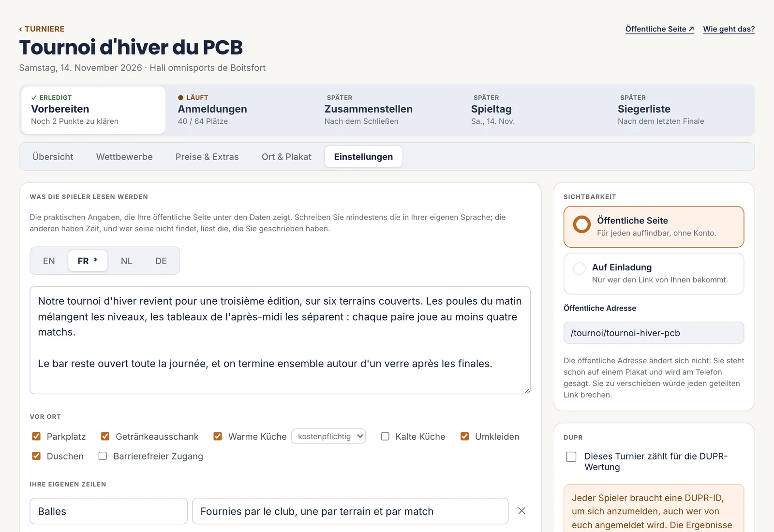The height and width of the screenshot is (532, 774).
Task: Choose the EN language tab
Action: click(x=49, y=261)
